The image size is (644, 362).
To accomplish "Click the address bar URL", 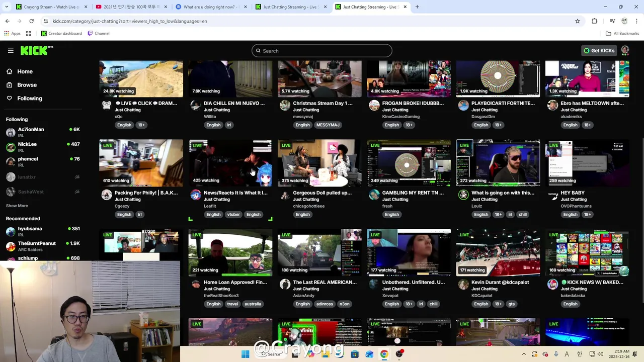I will (130, 21).
